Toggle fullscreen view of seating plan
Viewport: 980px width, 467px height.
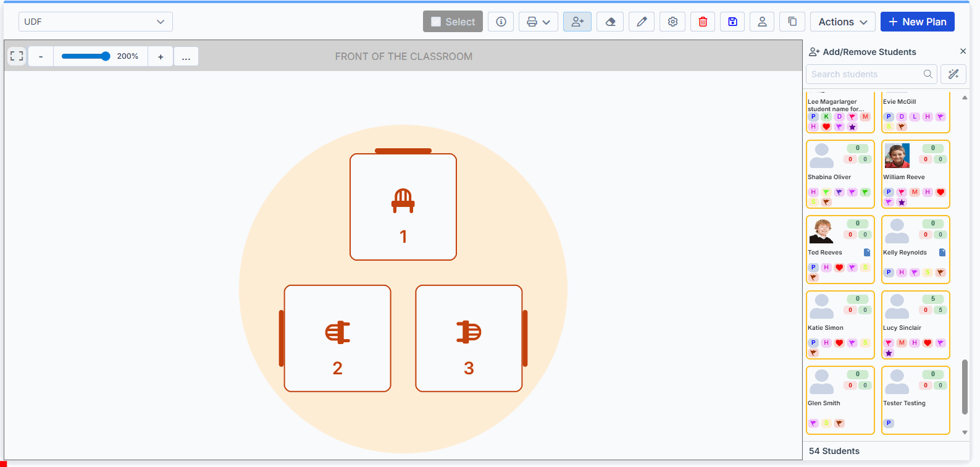pyautogui.click(x=17, y=56)
